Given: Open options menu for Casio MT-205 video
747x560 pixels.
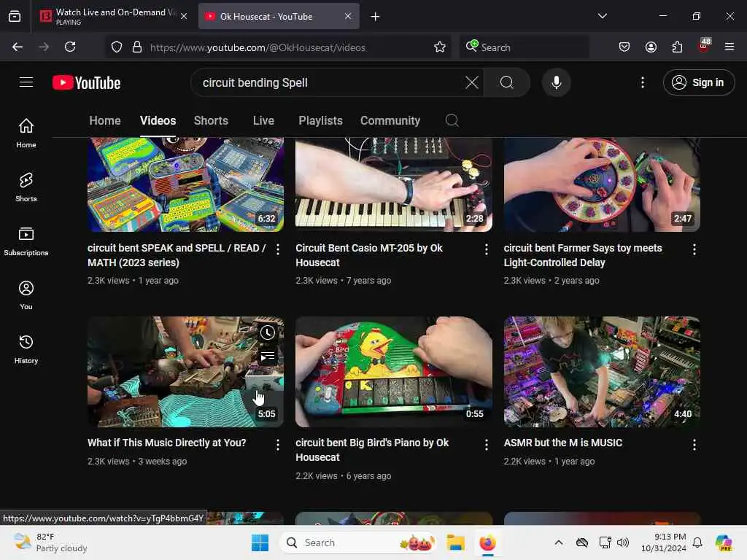Looking at the screenshot, I should [x=486, y=249].
